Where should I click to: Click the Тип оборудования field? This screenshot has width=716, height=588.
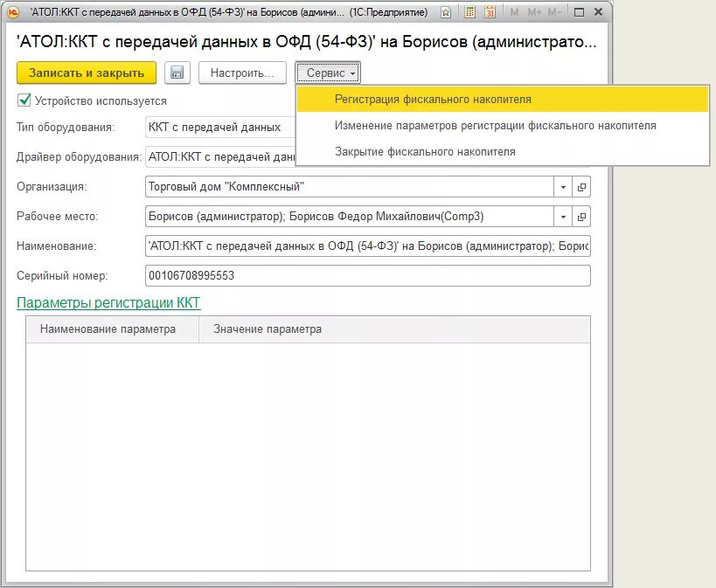pyautogui.click(x=220, y=128)
